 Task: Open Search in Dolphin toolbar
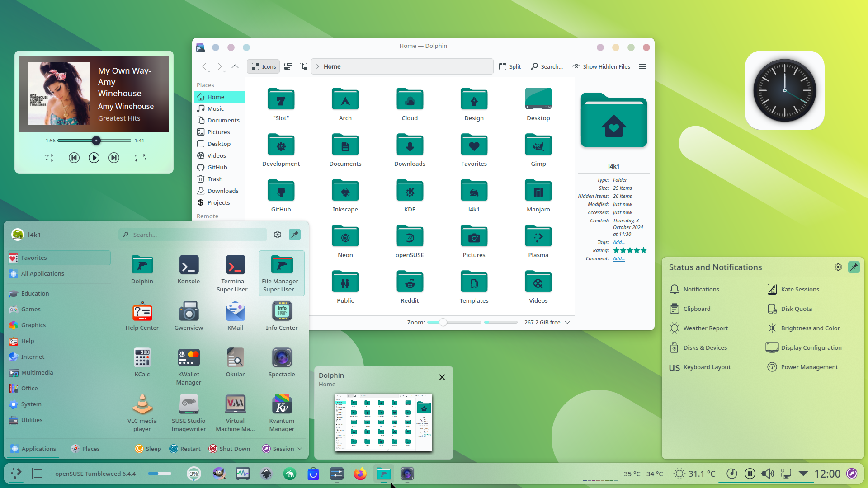pyautogui.click(x=547, y=66)
